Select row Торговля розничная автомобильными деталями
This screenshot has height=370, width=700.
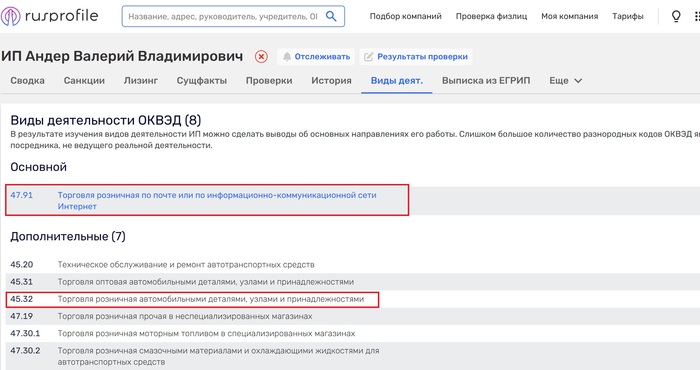pyautogui.click(x=211, y=299)
